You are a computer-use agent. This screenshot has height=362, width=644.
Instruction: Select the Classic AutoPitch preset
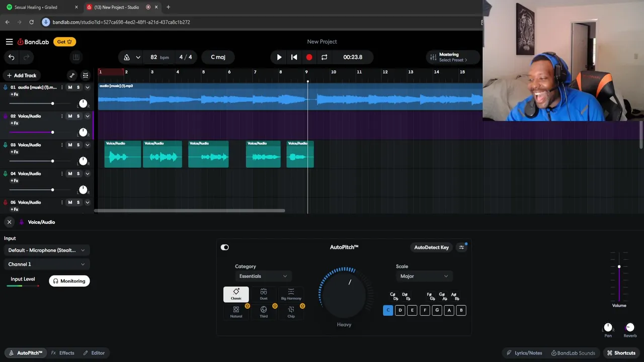(236, 294)
